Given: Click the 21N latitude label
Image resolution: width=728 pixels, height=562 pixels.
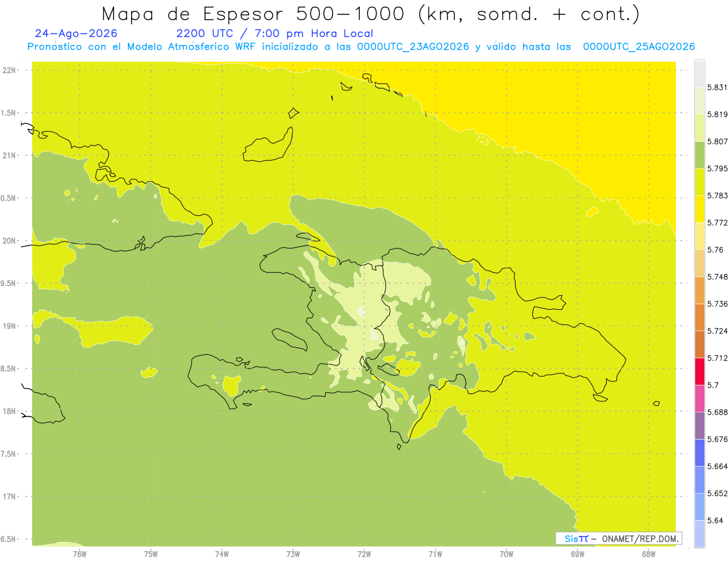Looking at the screenshot, I should (x=9, y=155).
